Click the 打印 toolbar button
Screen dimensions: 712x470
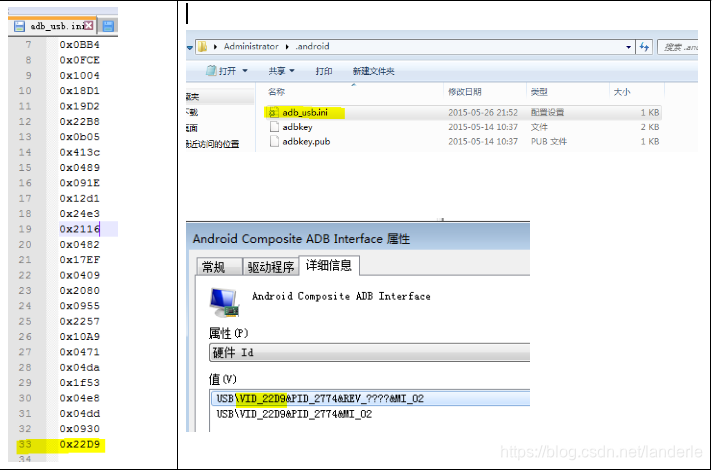click(324, 71)
